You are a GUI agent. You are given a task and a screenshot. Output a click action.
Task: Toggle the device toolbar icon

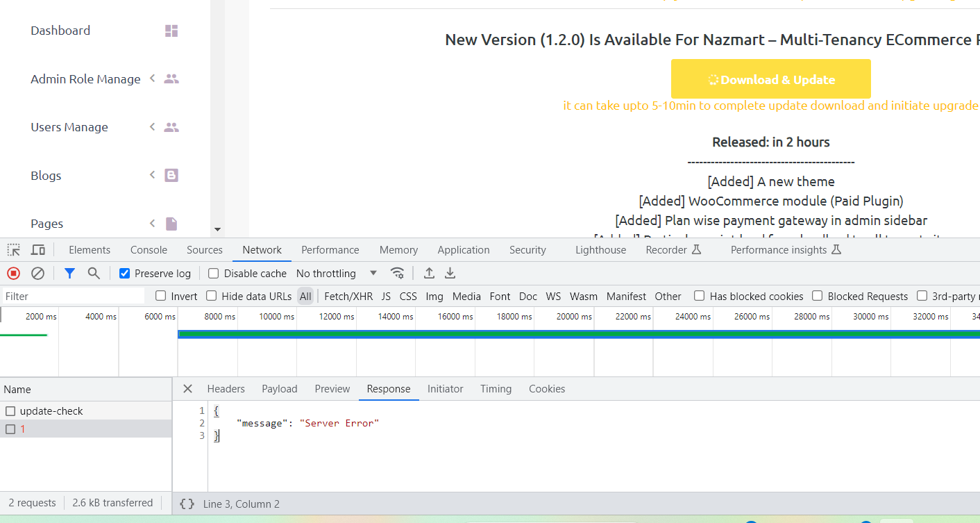38,250
